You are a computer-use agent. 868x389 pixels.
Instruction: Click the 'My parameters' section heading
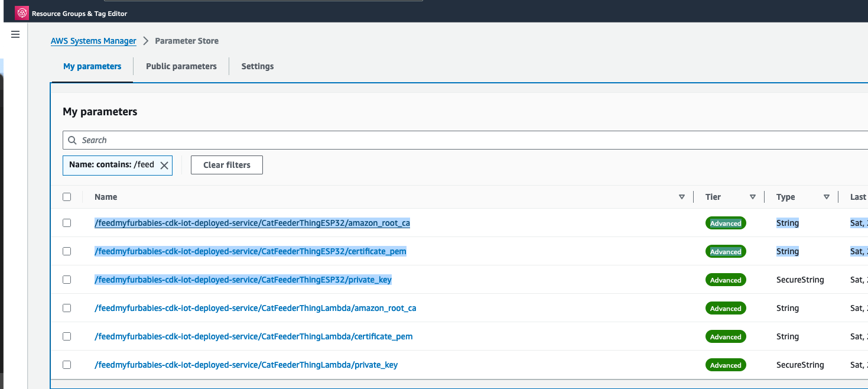coord(100,112)
